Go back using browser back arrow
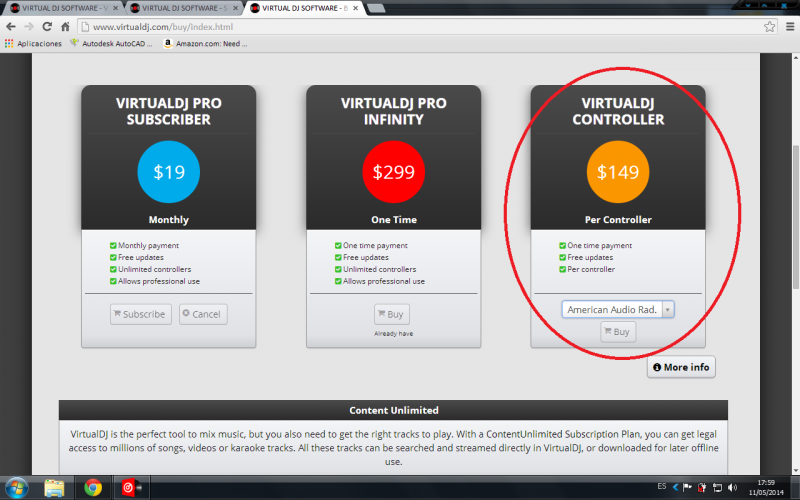This screenshot has height=500, width=800. [11, 27]
